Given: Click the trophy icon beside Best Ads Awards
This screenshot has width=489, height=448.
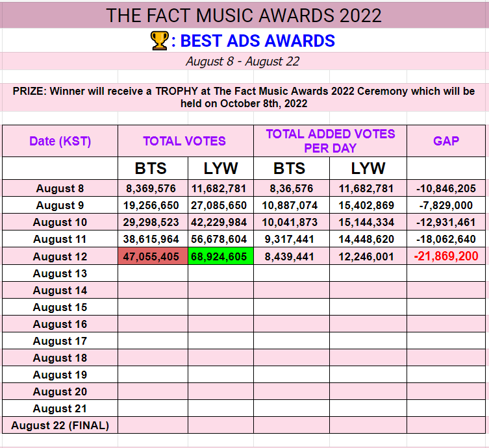Looking at the screenshot, I should [159, 41].
